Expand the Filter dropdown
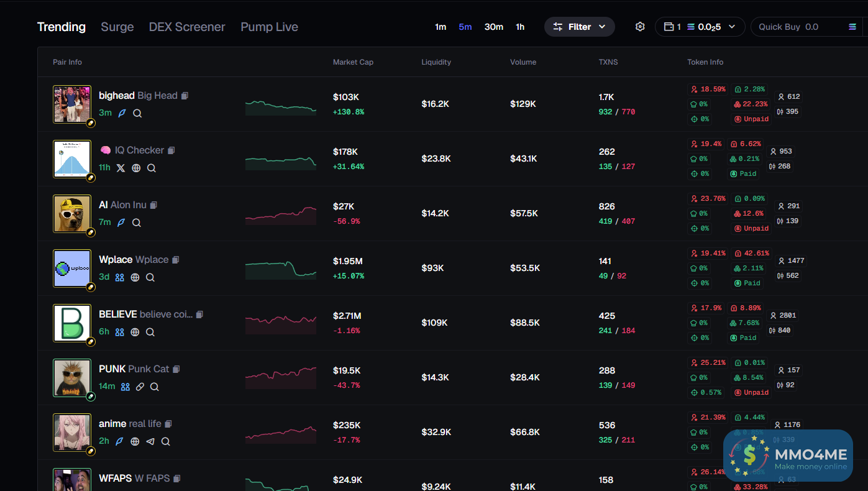 (580, 27)
